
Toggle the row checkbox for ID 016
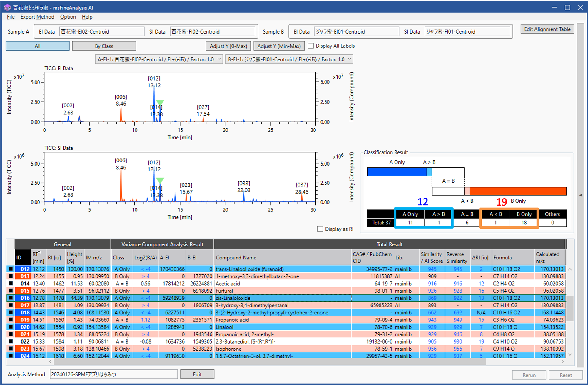point(11,298)
